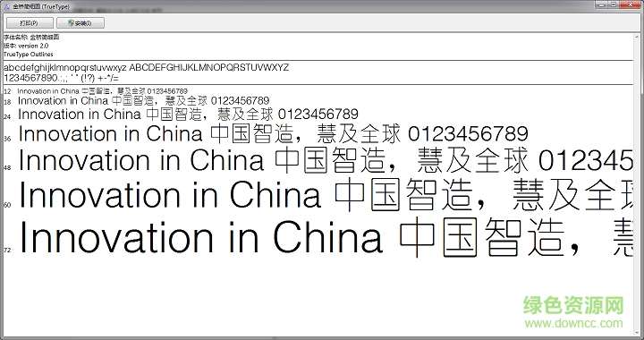Select the 字体名称 font name line
Screen dimensions: 644x340
pos(31,37)
